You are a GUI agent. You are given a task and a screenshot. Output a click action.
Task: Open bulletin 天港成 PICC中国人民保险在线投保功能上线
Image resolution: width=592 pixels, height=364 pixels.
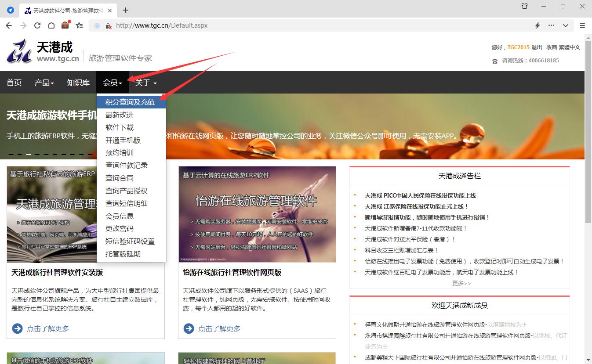(x=420, y=195)
